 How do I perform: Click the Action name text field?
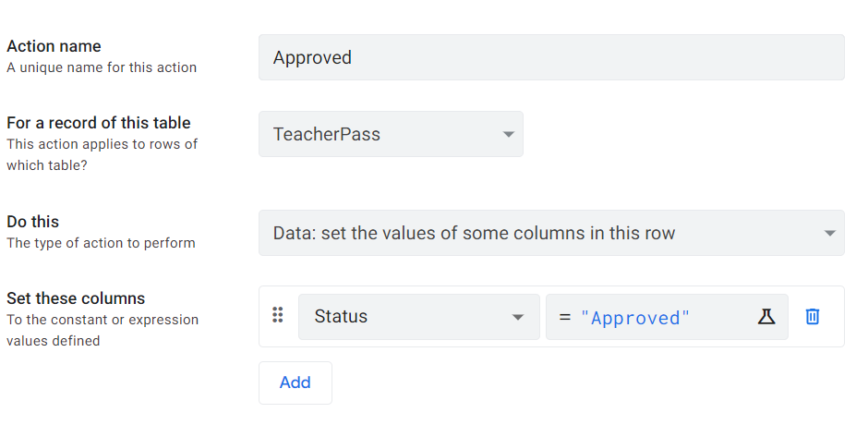(x=551, y=57)
